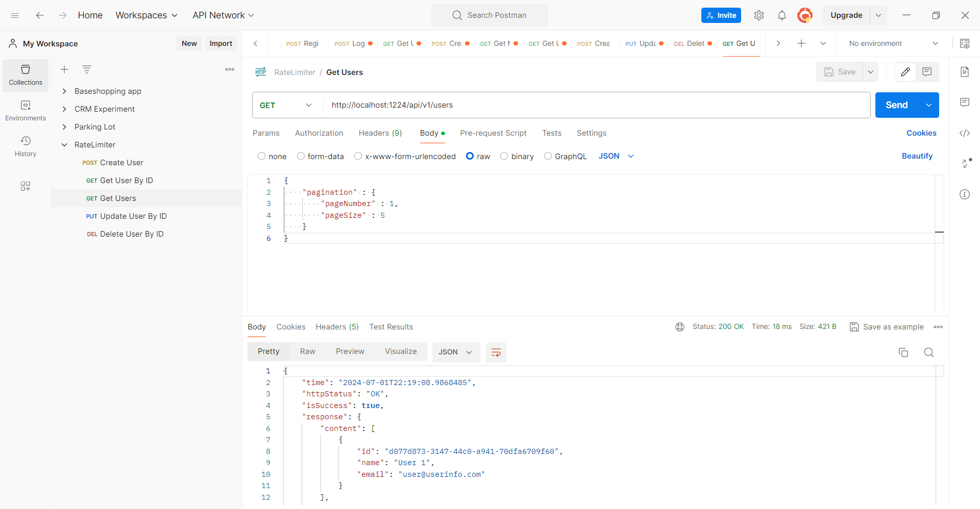The image size is (980, 509).
Task: Click the filter collections icon
Action: click(87, 69)
